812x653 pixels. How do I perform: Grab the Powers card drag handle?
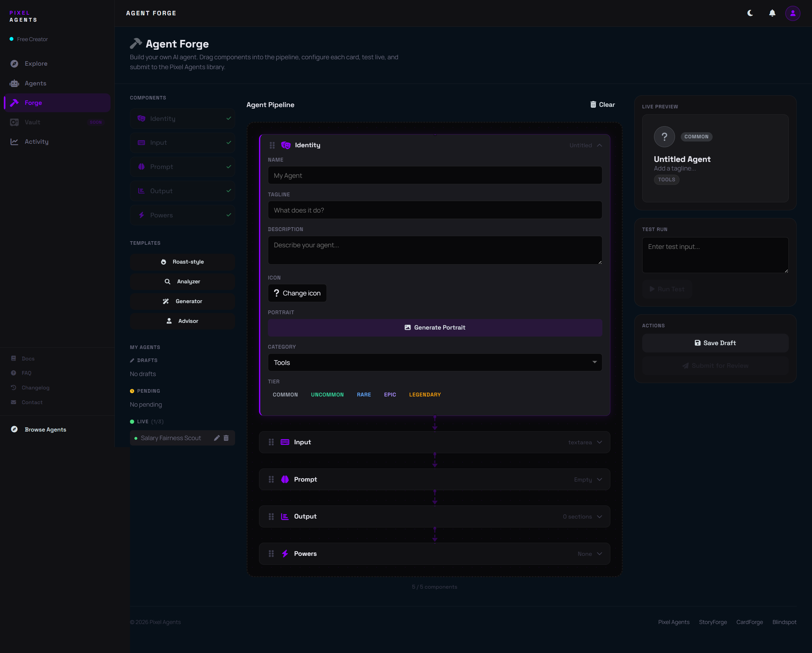tap(271, 554)
